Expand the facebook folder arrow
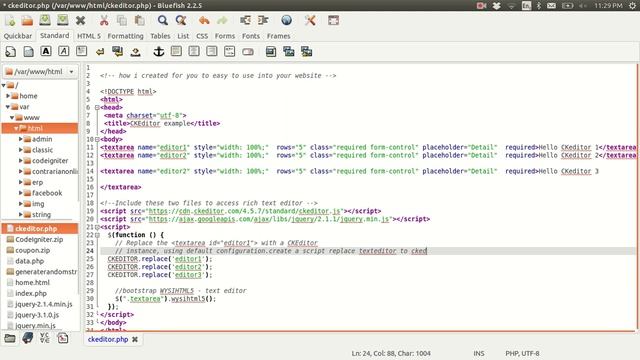This screenshot has height=360, width=640. pyautogui.click(x=20, y=193)
